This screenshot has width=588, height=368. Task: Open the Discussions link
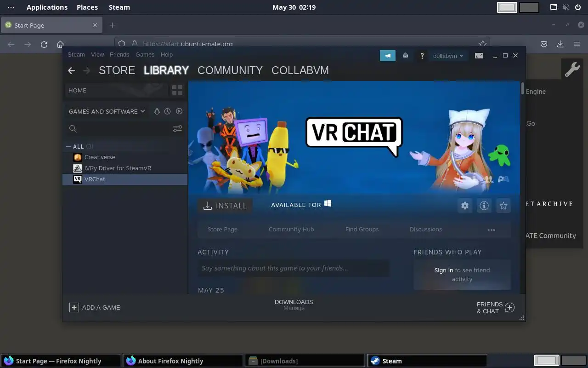(x=426, y=229)
